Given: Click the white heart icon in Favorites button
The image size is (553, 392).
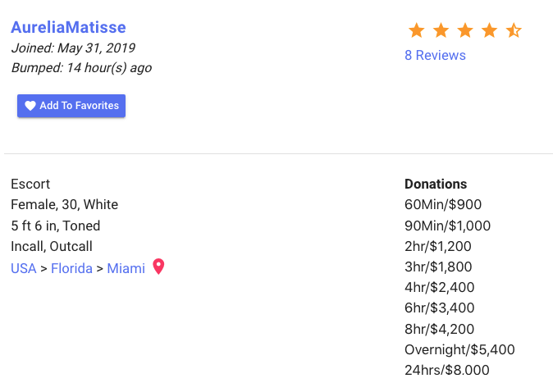Looking at the screenshot, I should tap(30, 106).
